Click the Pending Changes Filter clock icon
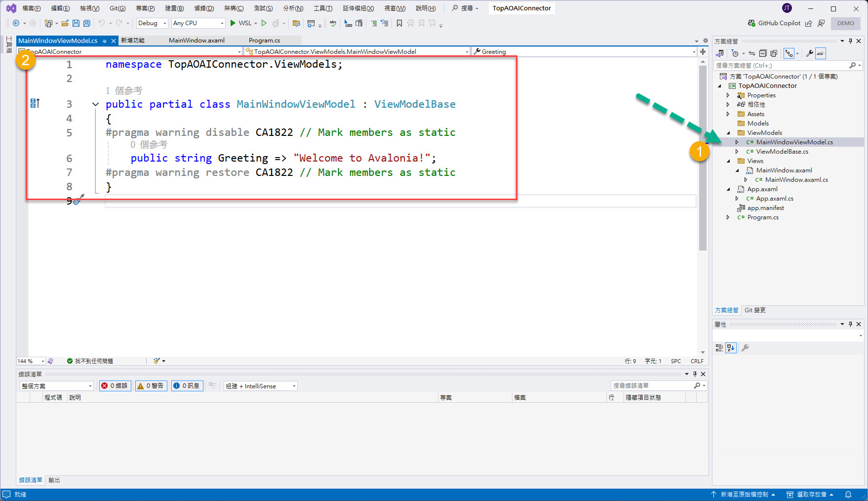Image resolution: width=868 pixels, height=501 pixels. click(x=735, y=53)
